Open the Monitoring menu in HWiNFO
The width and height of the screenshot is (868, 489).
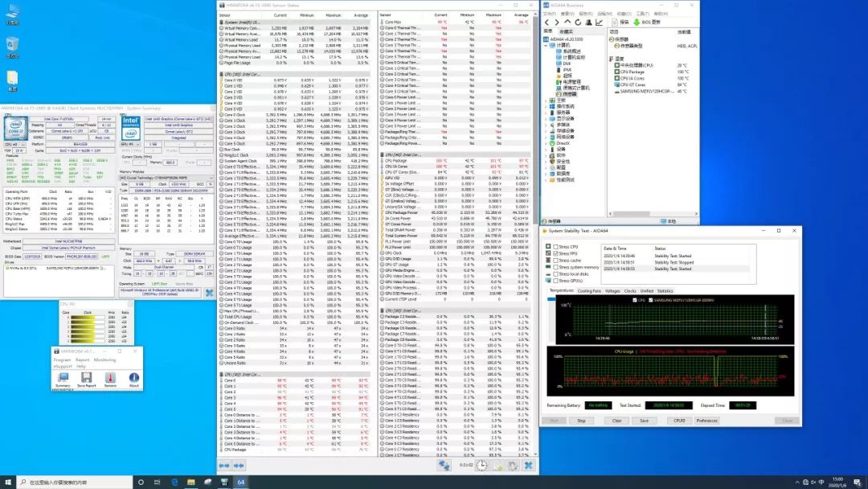pyautogui.click(x=104, y=360)
